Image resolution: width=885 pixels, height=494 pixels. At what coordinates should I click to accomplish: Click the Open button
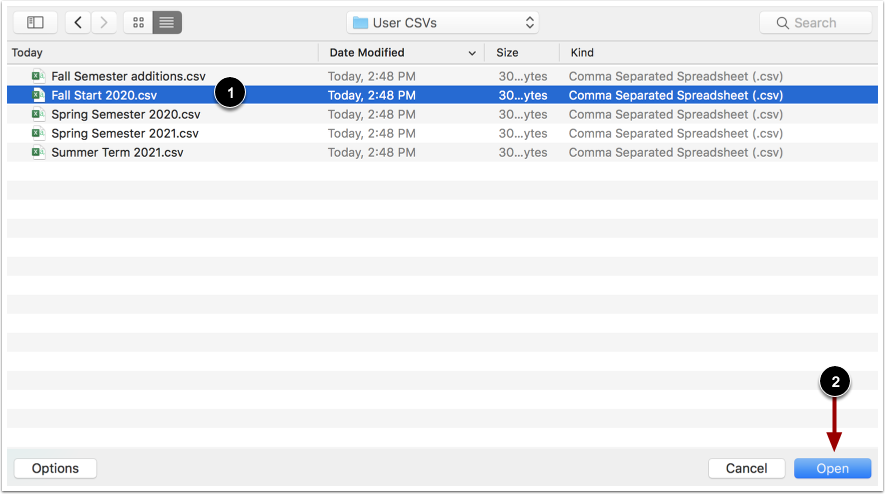pyautogui.click(x=833, y=469)
